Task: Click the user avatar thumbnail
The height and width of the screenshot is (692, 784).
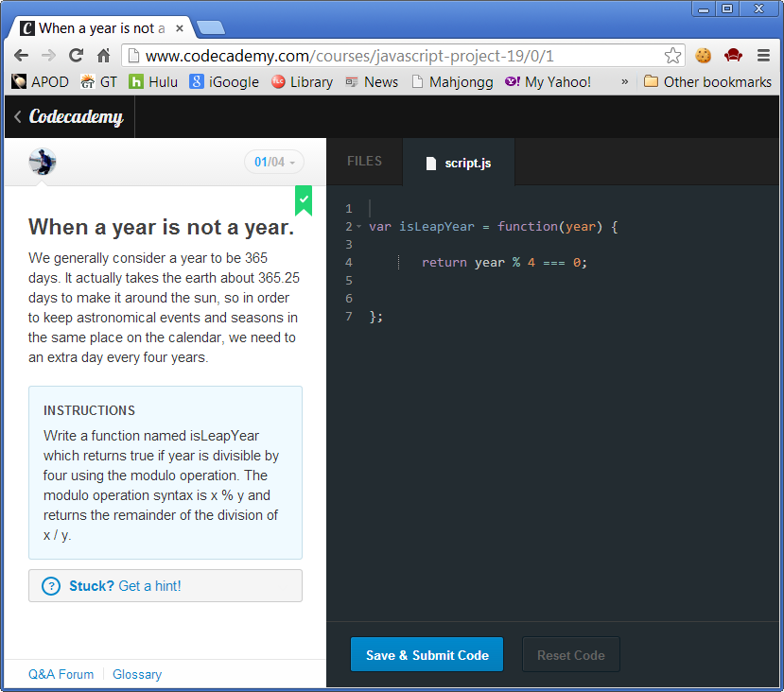Action: (x=42, y=162)
